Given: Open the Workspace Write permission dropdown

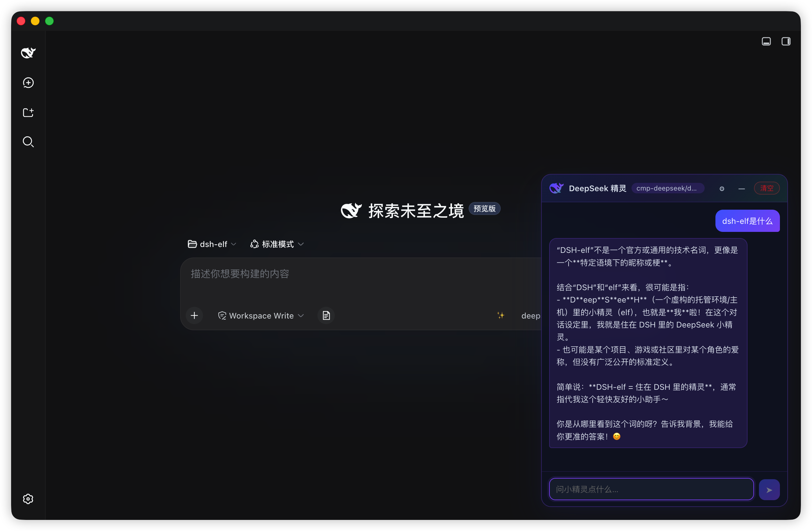Looking at the screenshot, I should [x=261, y=315].
